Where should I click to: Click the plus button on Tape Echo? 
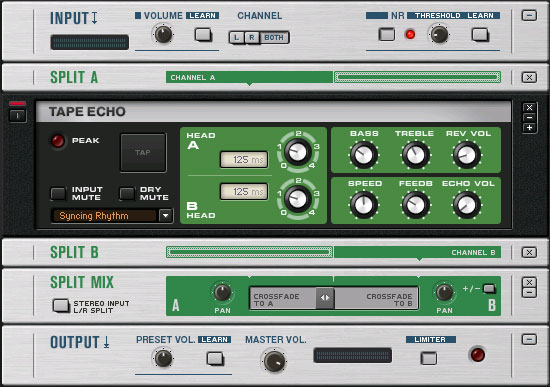pyautogui.click(x=529, y=128)
